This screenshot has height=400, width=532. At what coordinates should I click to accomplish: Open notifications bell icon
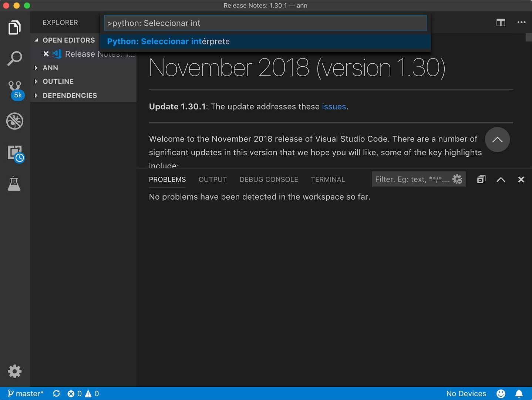(519, 394)
